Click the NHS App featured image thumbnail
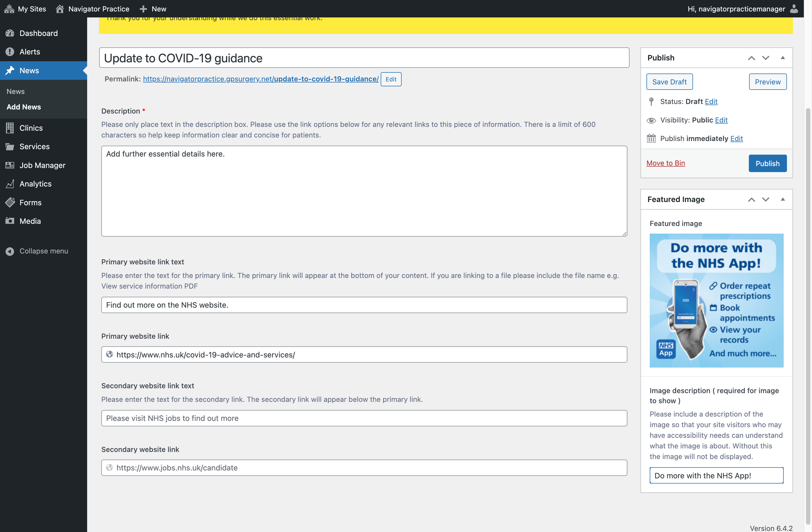The height and width of the screenshot is (532, 812). pos(716,301)
